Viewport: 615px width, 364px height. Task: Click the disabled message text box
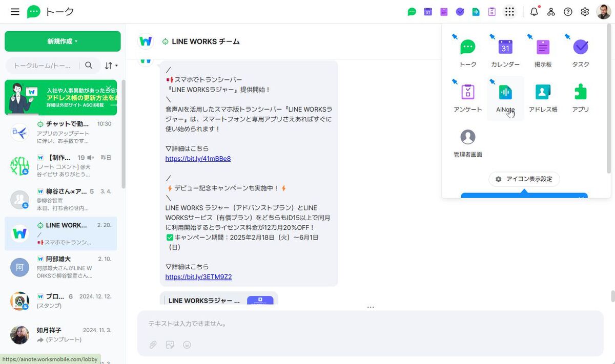[370, 324]
